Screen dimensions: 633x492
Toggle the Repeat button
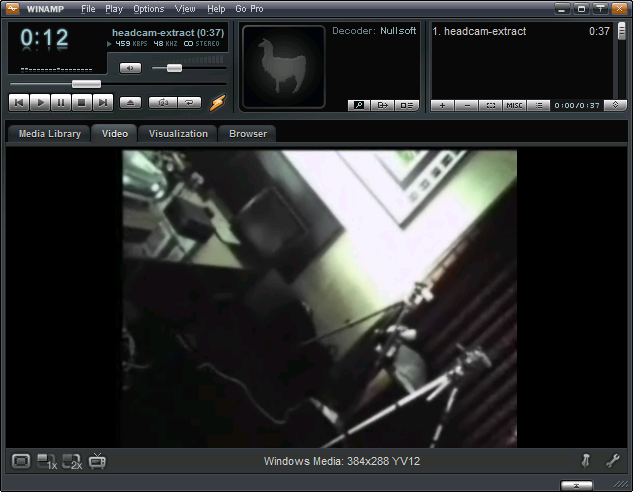point(189,103)
